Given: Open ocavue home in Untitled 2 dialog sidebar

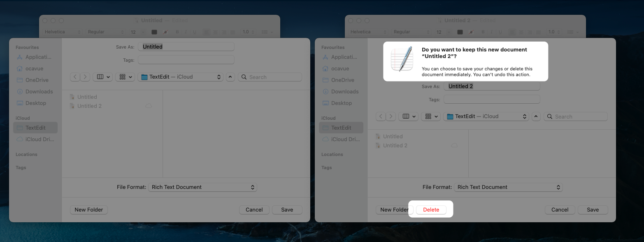Looking at the screenshot, I should 341,68.
